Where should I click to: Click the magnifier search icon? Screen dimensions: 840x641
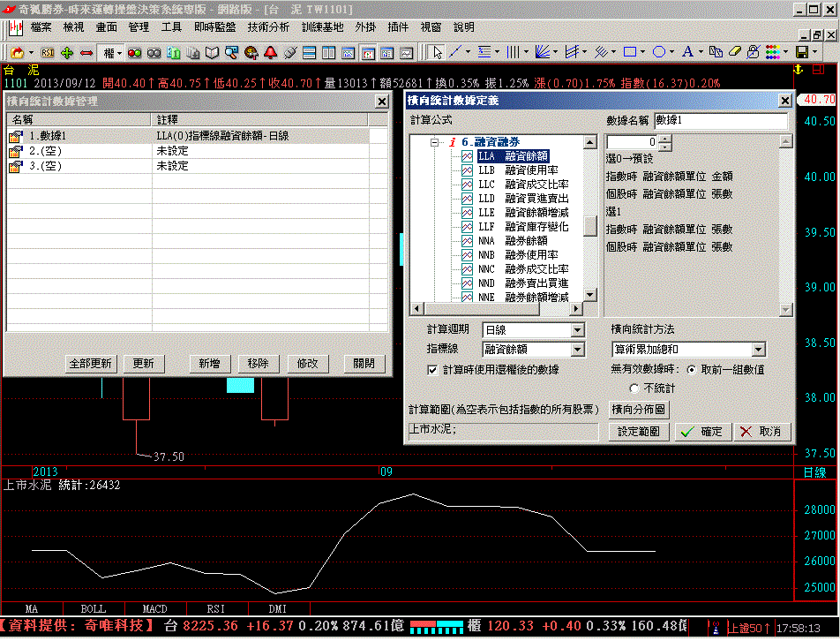tap(231, 52)
